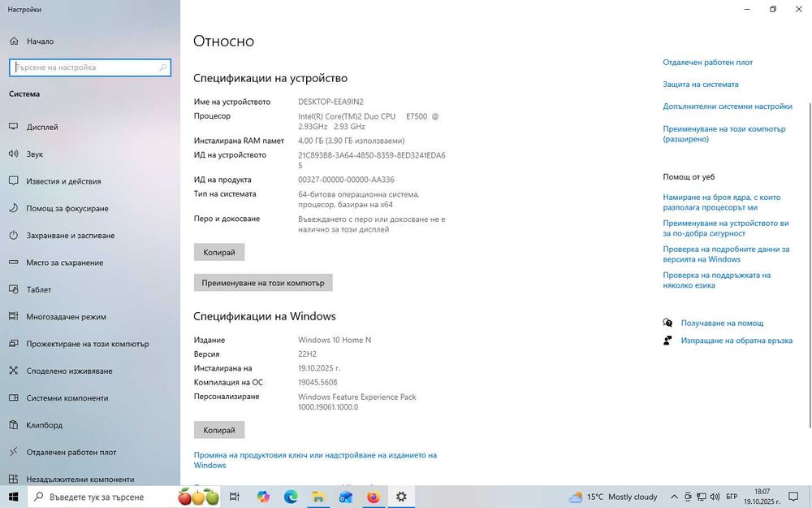Click the magnifier icon in settings search
812x508 pixels.
[x=163, y=67]
